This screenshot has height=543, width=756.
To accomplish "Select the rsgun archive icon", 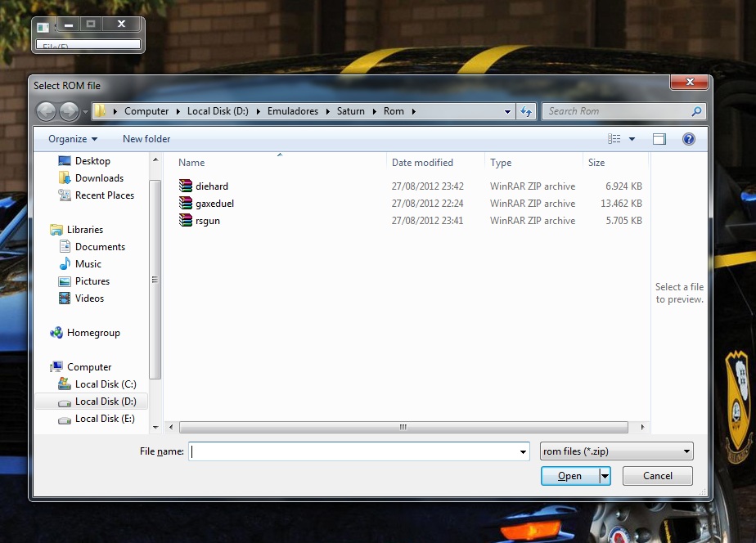I will [x=185, y=221].
